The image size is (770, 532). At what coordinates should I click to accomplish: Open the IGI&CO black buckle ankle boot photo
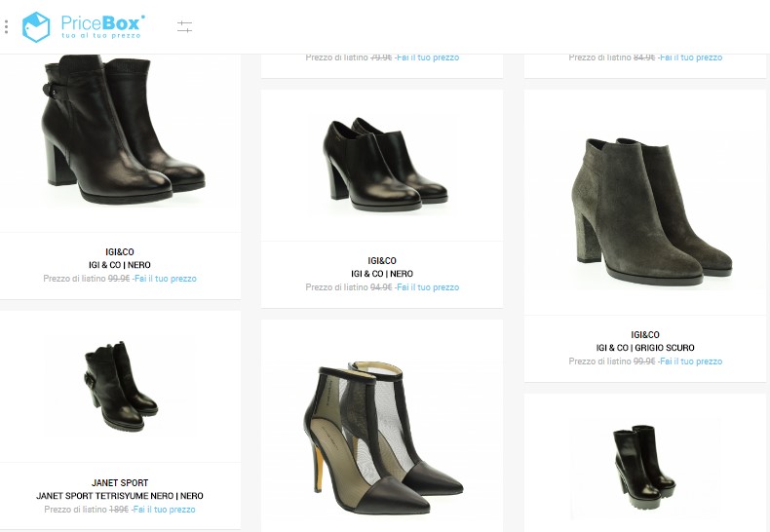[123, 129]
